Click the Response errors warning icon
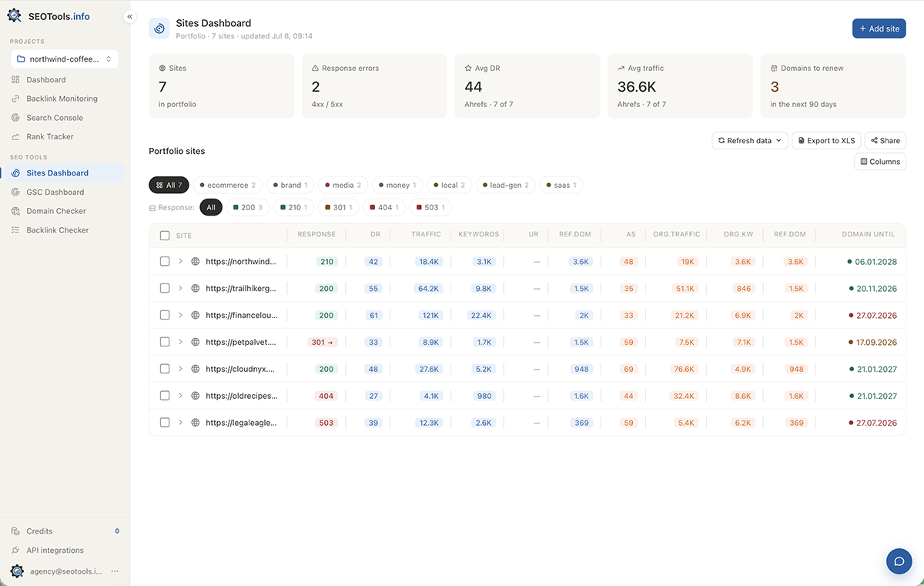Viewport: 924px width, 586px height. coord(316,69)
